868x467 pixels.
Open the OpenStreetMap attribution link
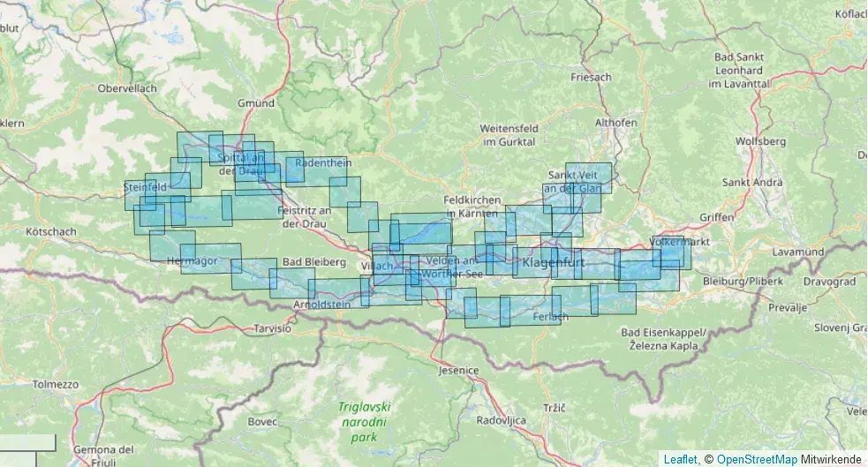click(757, 460)
